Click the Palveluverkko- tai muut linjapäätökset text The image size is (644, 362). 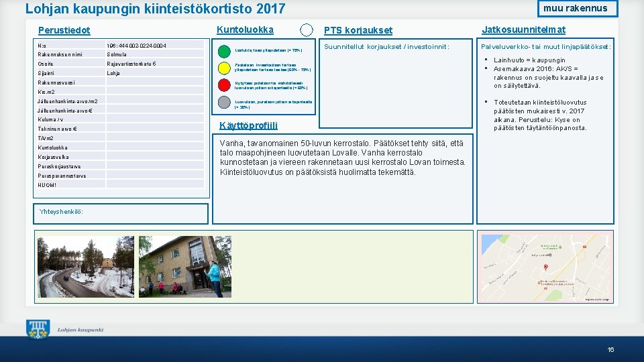tap(546, 47)
